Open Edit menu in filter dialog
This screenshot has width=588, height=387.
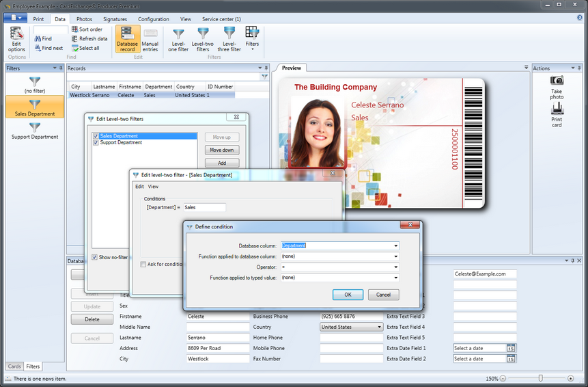[139, 187]
